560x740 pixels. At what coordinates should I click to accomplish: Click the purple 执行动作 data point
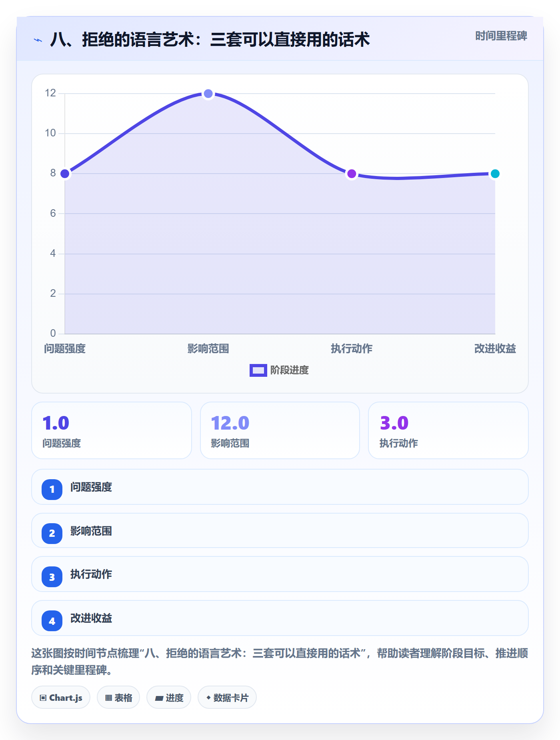pos(352,174)
